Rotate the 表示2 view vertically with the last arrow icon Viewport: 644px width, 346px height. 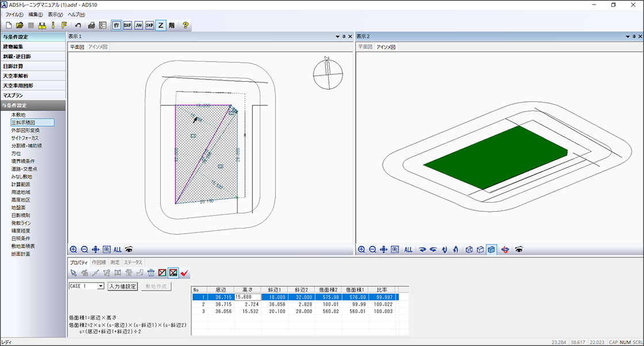coord(455,249)
